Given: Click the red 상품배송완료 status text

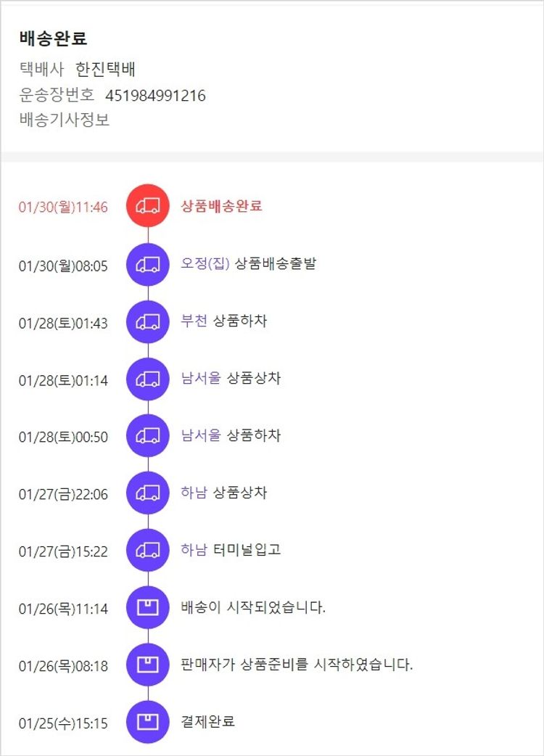Looking at the screenshot, I should pos(221,206).
